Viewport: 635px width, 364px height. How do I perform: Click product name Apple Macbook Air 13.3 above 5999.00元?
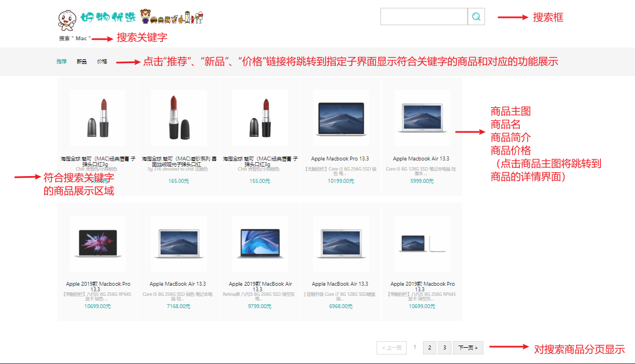pyautogui.click(x=421, y=159)
